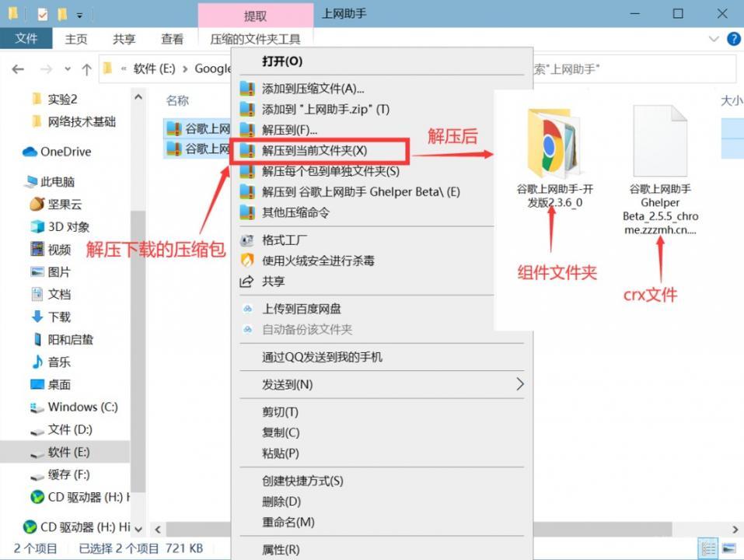Switch to large icons view
Screen dimensions: 744x560
pyautogui.click(x=728, y=549)
